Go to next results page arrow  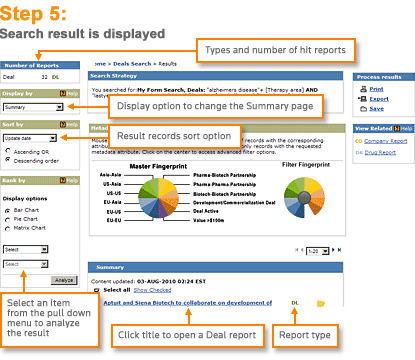click(333, 250)
